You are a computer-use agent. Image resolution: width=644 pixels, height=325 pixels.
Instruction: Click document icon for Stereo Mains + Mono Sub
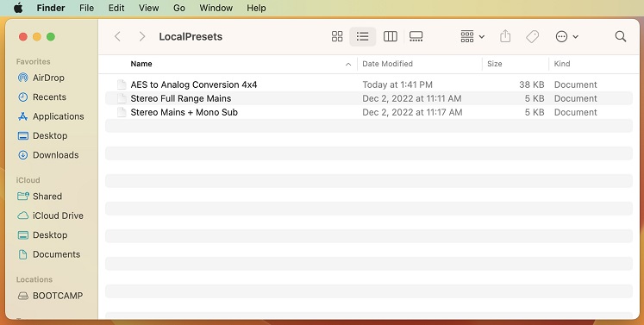point(122,112)
